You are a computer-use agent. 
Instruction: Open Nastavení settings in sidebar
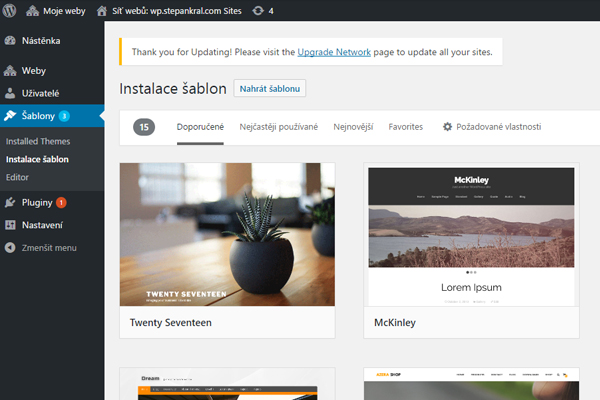click(x=42, y=225)
